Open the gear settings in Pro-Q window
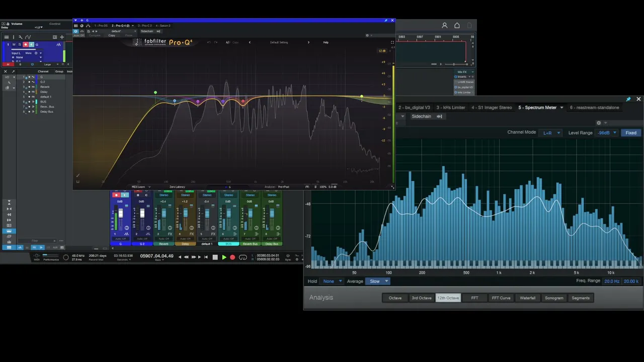 pos(367,36)
